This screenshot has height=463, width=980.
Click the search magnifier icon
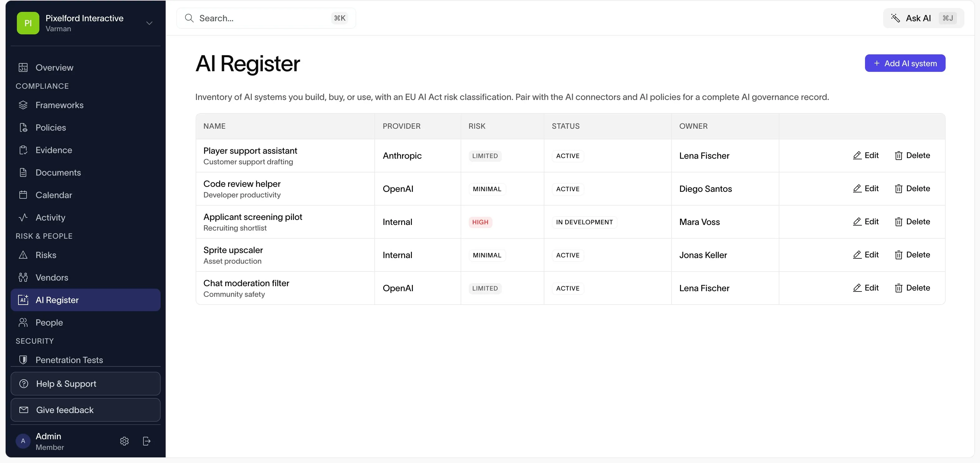[x=189, y=18]
